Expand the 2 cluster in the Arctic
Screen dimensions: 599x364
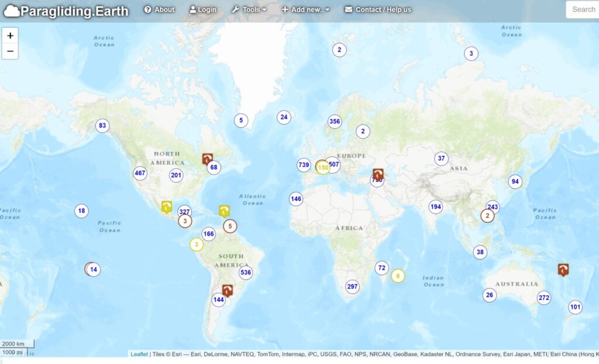click(x=339, y=50)
